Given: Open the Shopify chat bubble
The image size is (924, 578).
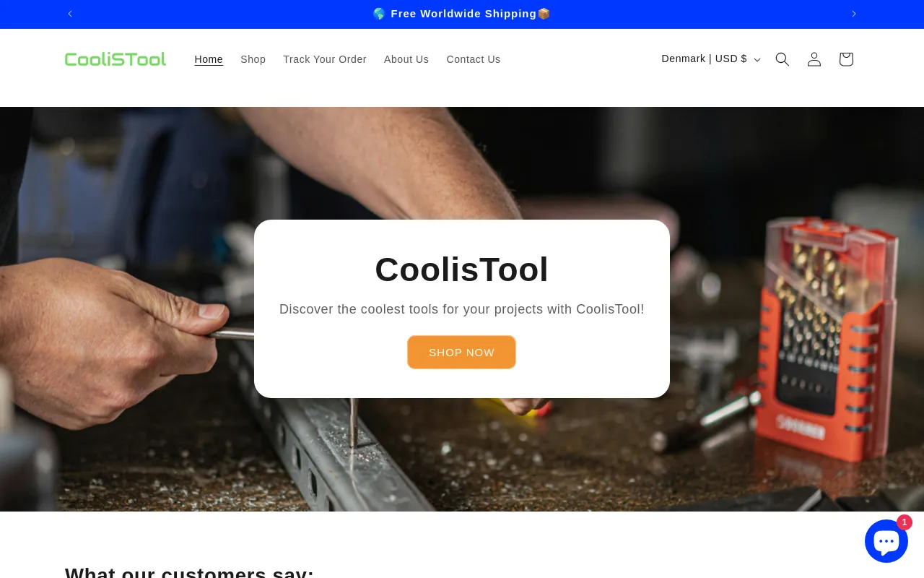Looking at the screenshot, I should pyautogui.click(x=886, y=541).
